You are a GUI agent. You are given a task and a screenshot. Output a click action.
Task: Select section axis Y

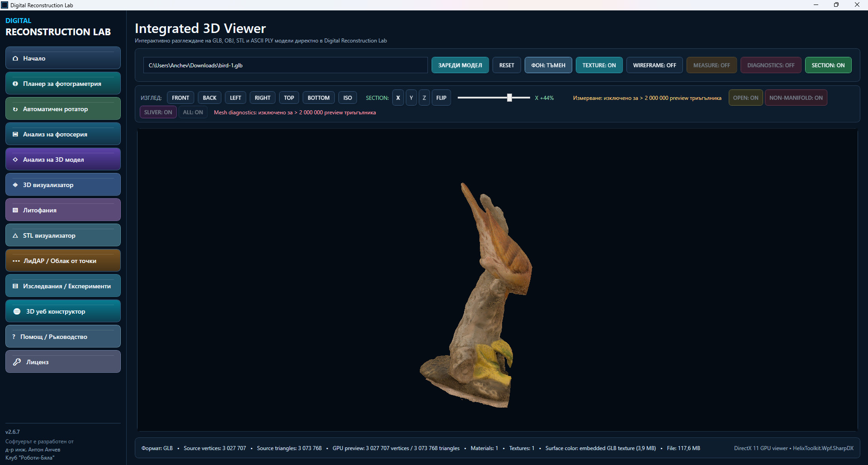(411, 98)
